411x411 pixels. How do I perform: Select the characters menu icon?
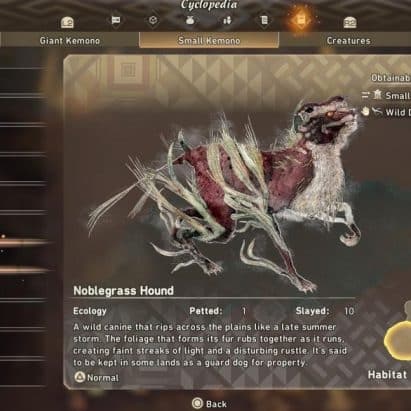click(x=227, y=20)
